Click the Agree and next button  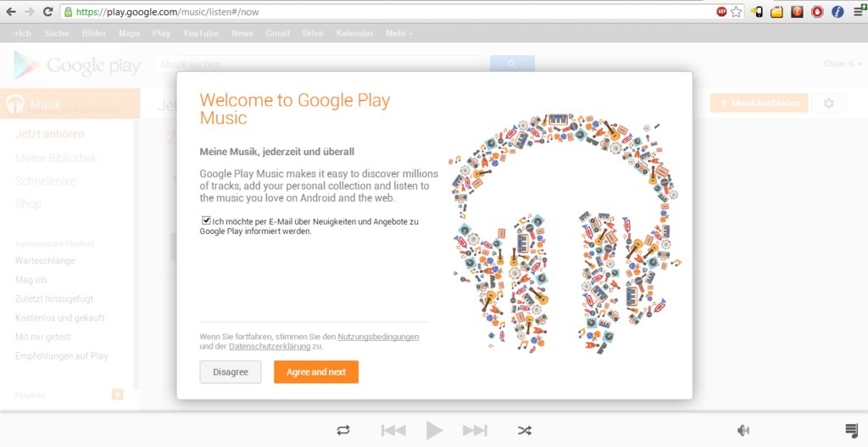tap(316, 372)
